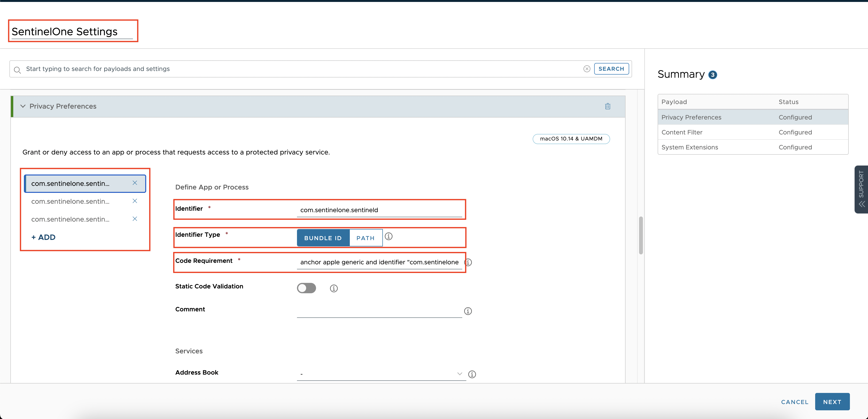Delete the Privacy Preferences payload
The image size is (868, 419).
607,106
